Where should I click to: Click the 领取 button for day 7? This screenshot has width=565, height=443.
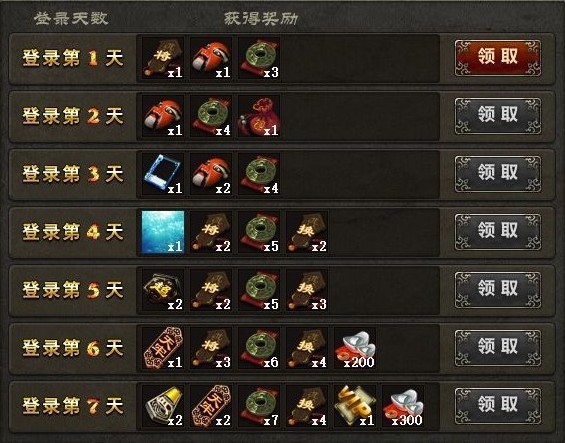498,406
